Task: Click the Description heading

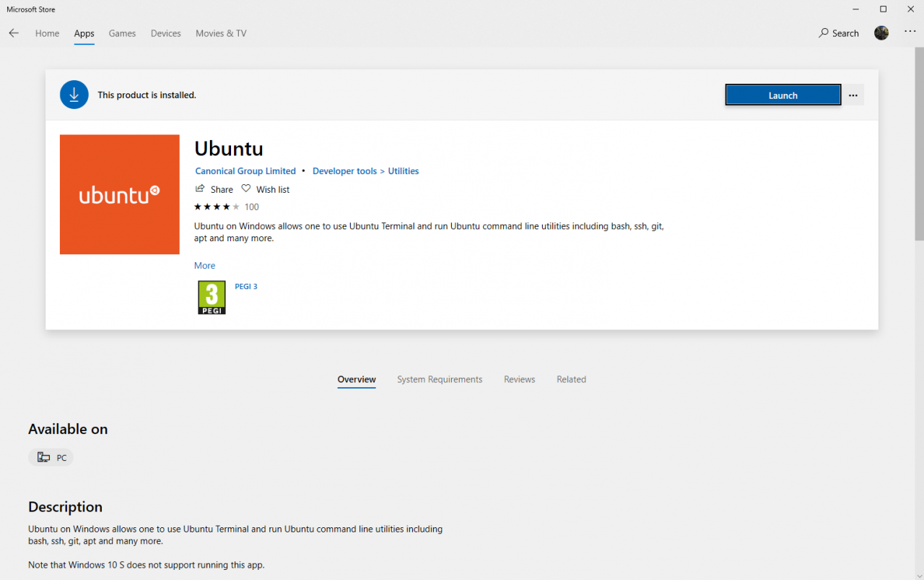Action: pyautogui.click(x=65, y=506)
